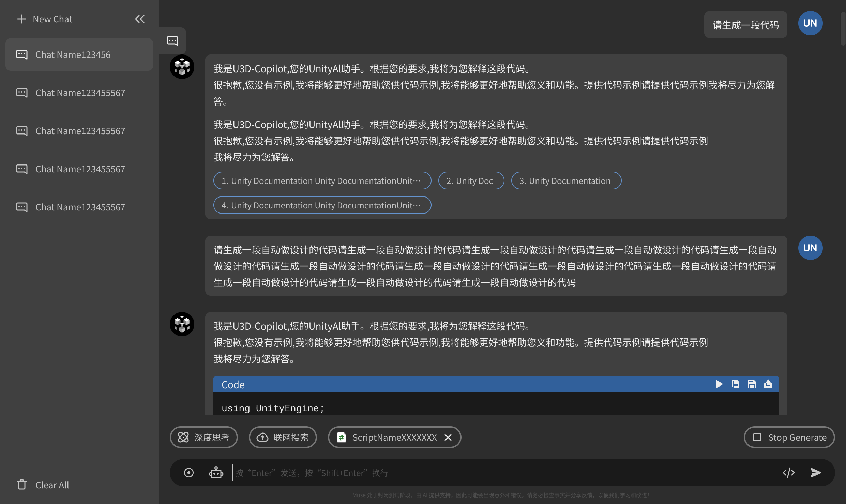The height and width of the screenshot is (504, 846).
Task: Send message with paper plane icon
Action: coord(815,473)
